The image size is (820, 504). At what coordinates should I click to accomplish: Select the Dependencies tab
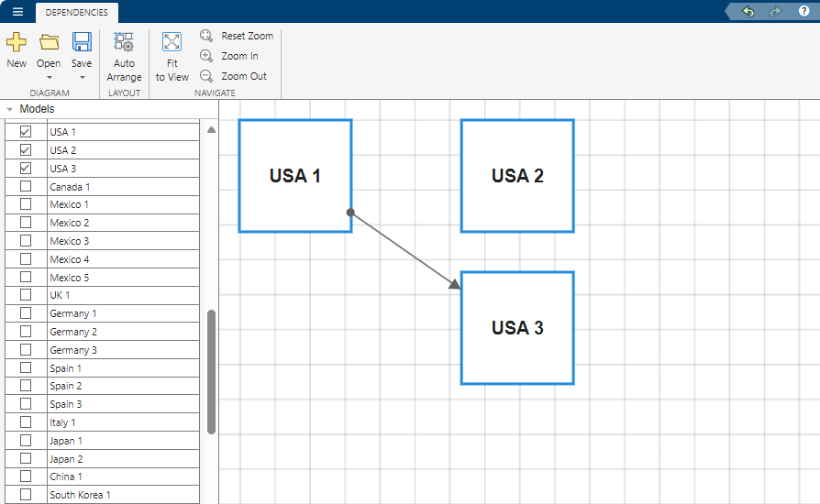coord(76,12)
